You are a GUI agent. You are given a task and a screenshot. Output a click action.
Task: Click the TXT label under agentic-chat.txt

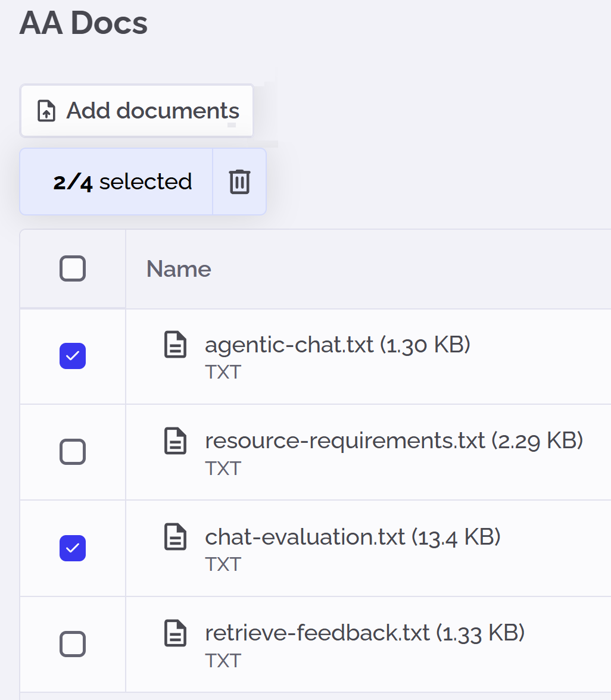pos(223,371)
